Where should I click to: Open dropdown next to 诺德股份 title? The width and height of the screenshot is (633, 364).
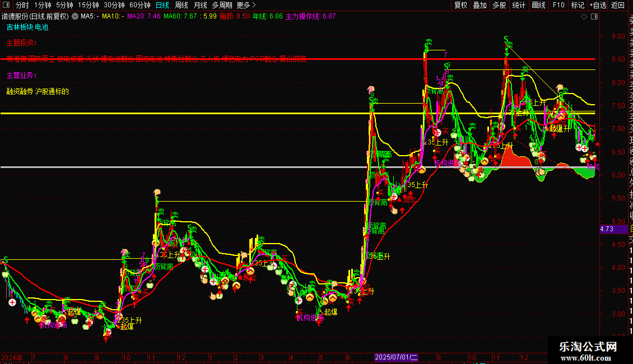click(x=75, y=17)
